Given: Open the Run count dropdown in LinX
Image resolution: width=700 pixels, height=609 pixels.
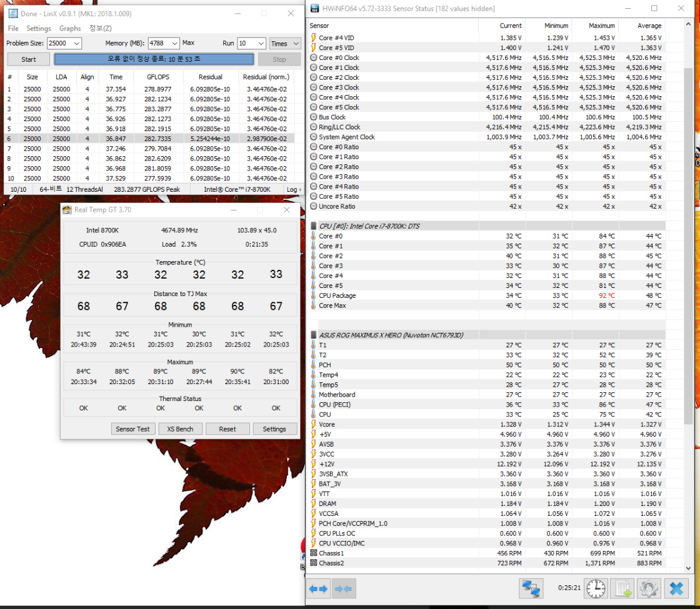Looking at the screenshot, I should pyautogui.click(x=261, y=43).
